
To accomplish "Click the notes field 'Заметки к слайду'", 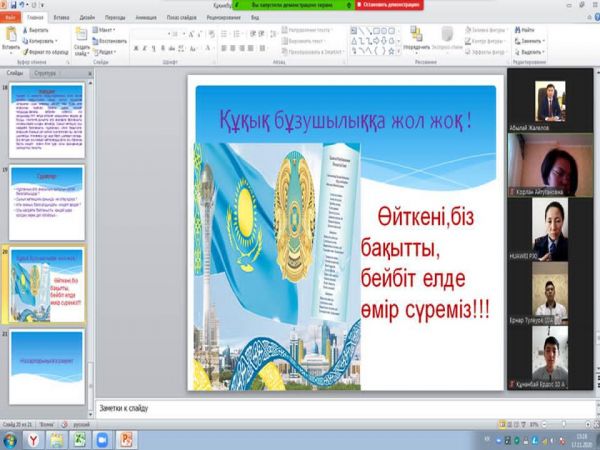I will coord(300,408).
